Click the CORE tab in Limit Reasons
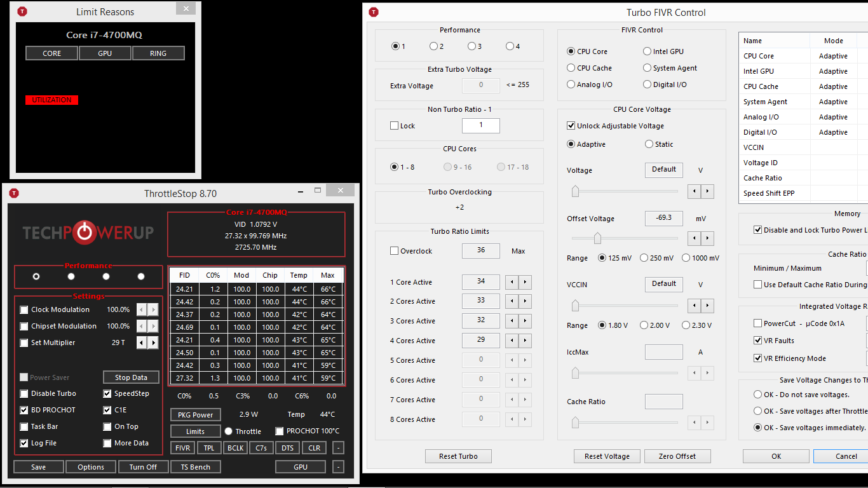 [52, 53]
